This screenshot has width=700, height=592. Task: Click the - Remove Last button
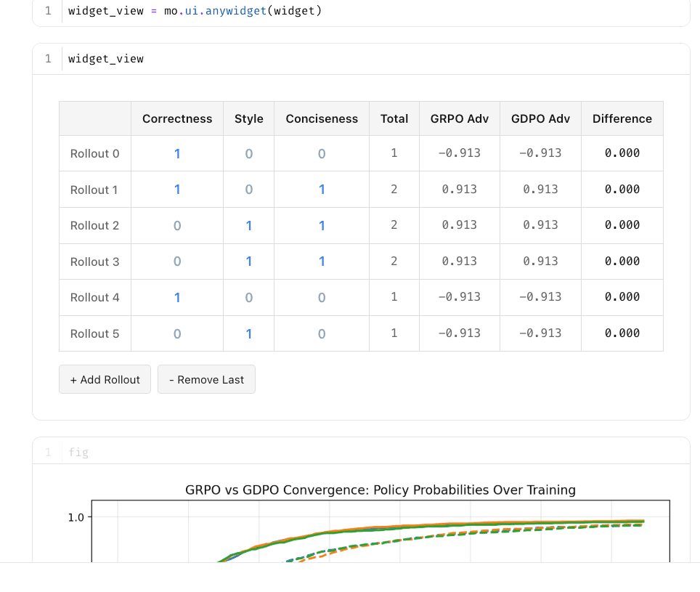tap(206, 379)
